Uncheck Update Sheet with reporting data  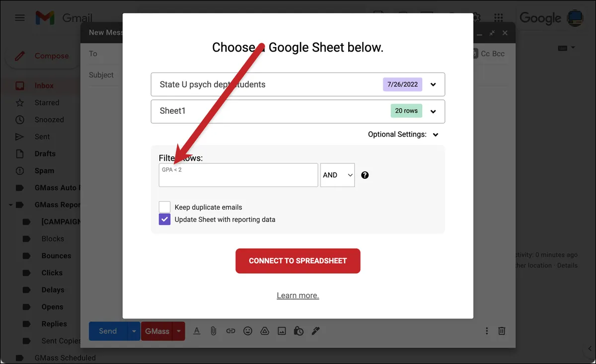pyautogui.click(x=164, y=219)
